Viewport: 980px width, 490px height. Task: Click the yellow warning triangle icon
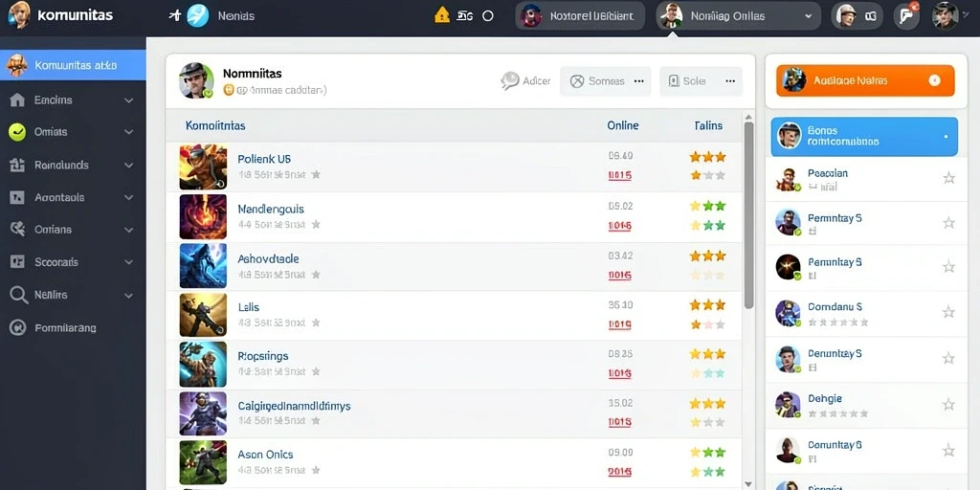(x=442, y=15)
